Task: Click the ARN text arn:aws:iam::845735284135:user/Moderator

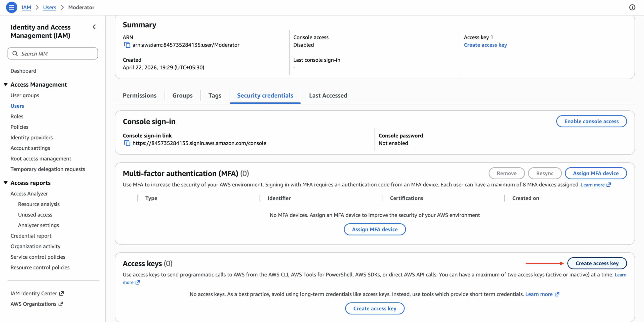Action: [186, 45]
